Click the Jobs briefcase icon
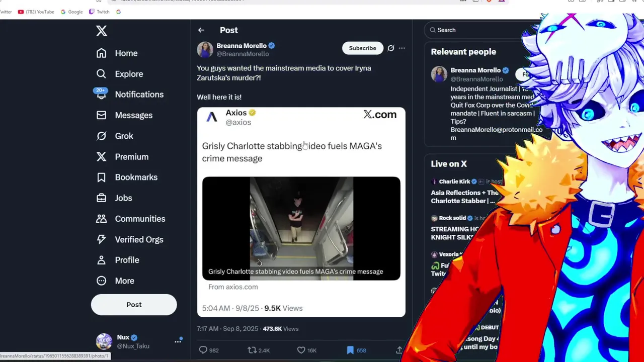This screenshot has height=362, width=644. tap(102, 198)
